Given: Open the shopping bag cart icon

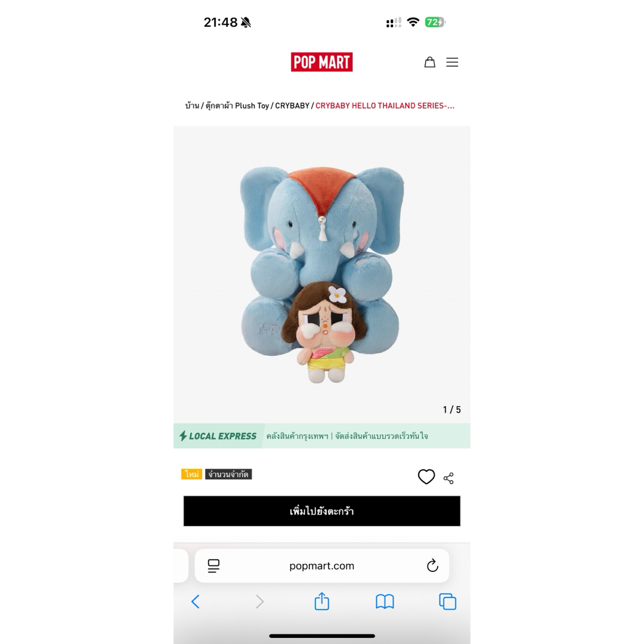Looking at the screenshot, I should [x=429, y=62].
